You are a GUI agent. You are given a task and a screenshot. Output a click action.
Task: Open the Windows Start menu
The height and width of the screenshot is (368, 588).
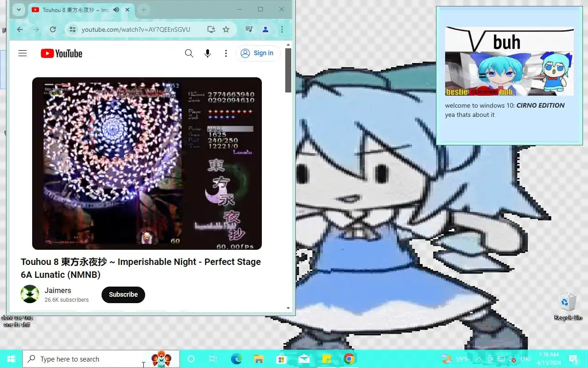pos(11,359)
